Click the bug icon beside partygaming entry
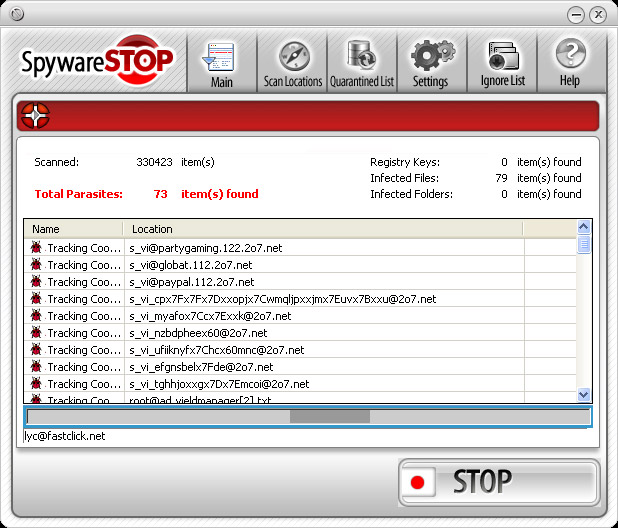This screenshot has width=618, height=528. (36, 247)
